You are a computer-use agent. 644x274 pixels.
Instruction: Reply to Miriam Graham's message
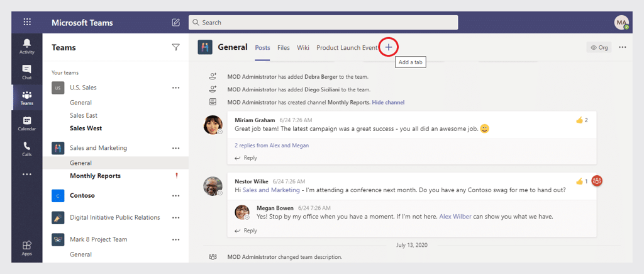point(246,157)
